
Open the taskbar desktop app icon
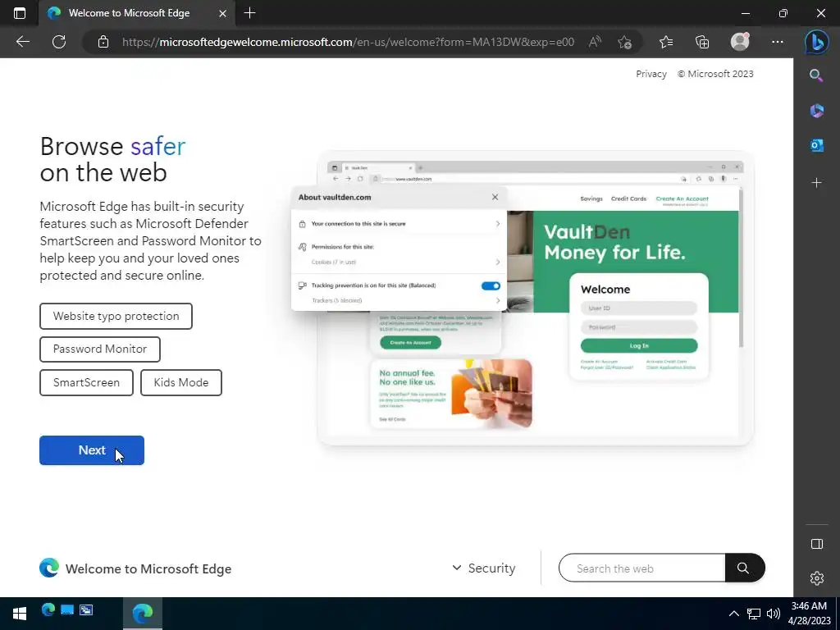click(67, 609)
